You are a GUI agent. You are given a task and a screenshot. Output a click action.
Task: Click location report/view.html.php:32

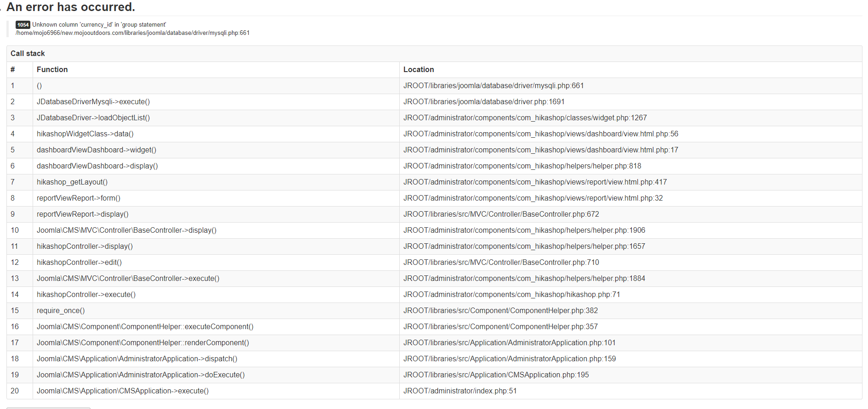533,198
